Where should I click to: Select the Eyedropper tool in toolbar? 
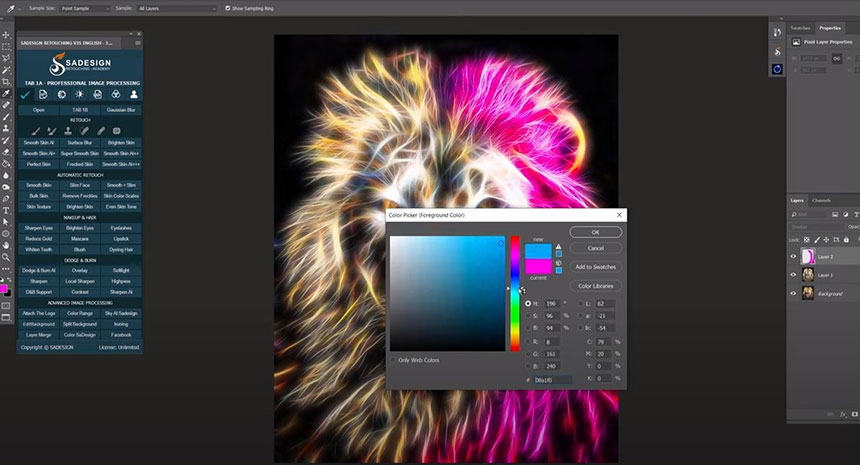[x=6, y=94]
